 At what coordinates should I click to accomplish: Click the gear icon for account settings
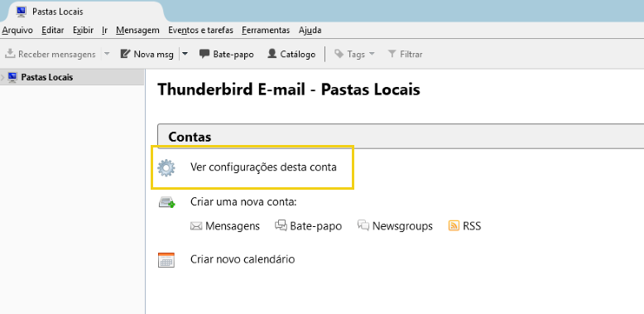tap(166, 168)
